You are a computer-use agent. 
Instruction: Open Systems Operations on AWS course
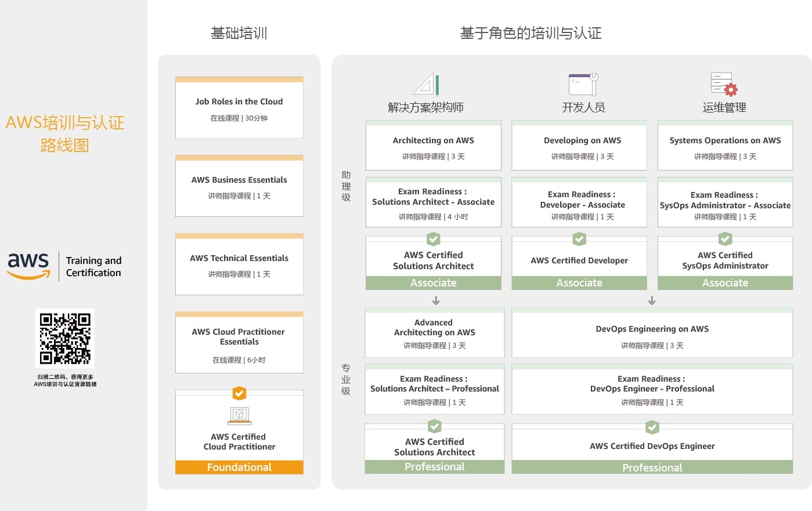pyautogui.click(x=725, y=146)
